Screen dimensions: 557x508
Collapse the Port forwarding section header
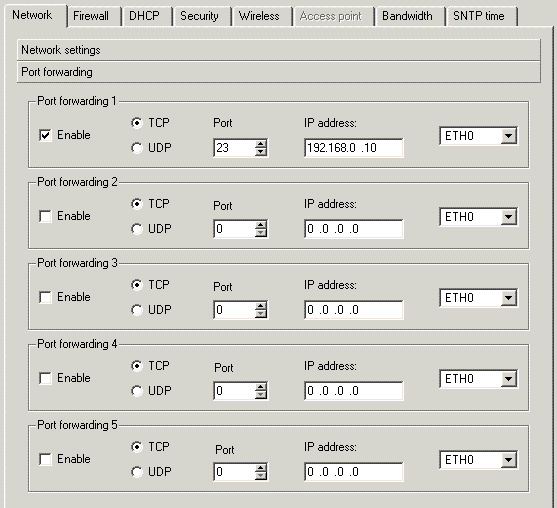pyautogui.click(x=279, y=72)
